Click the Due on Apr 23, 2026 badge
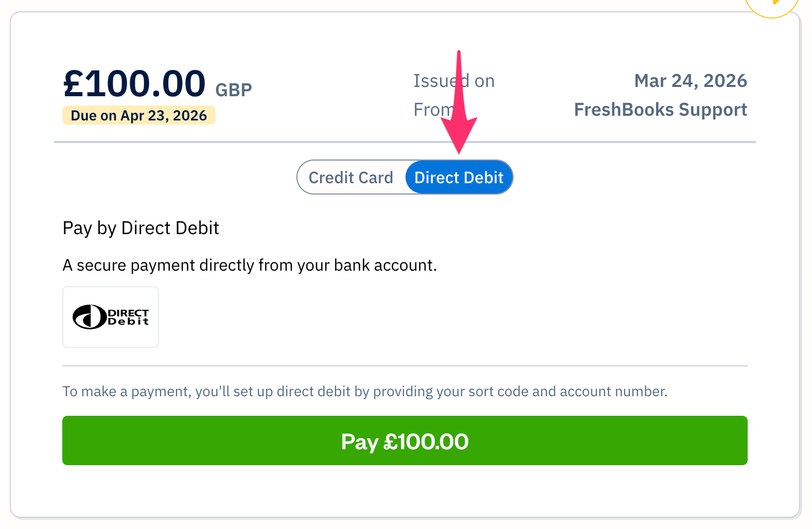Viewport: 812px width, 529px height. coord(139,115)
